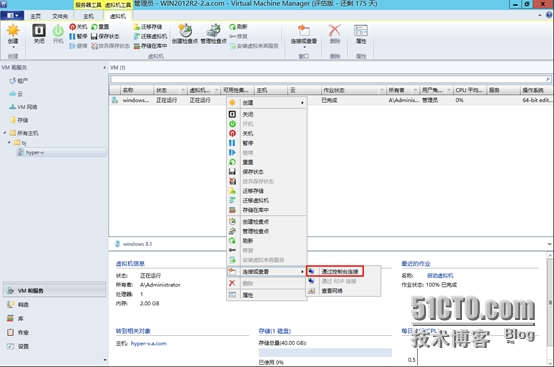Sort by the 操作系统 column header
Viewport: 554px width, 367px height.
(x=536, y=90)
